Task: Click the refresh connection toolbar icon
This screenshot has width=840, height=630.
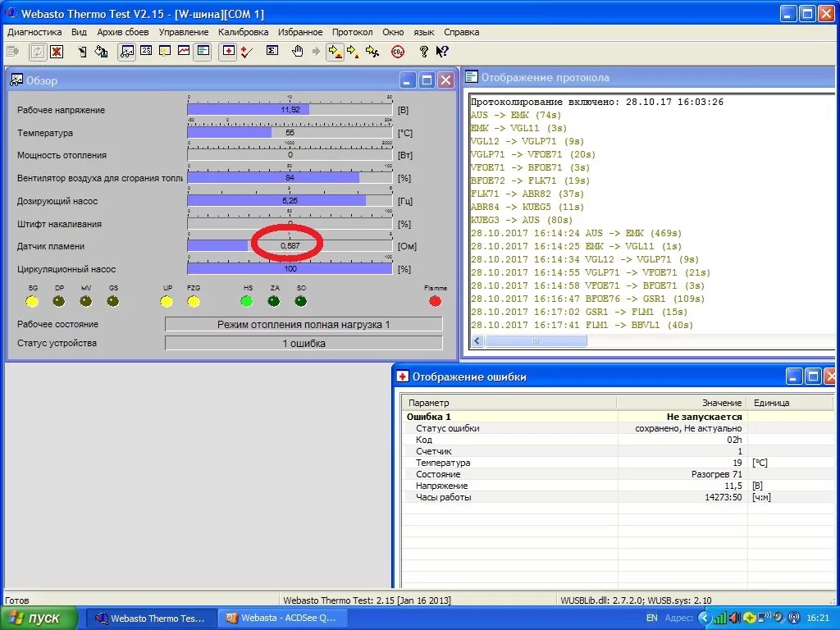Action: pyautogui.click(x=37, y=52)
